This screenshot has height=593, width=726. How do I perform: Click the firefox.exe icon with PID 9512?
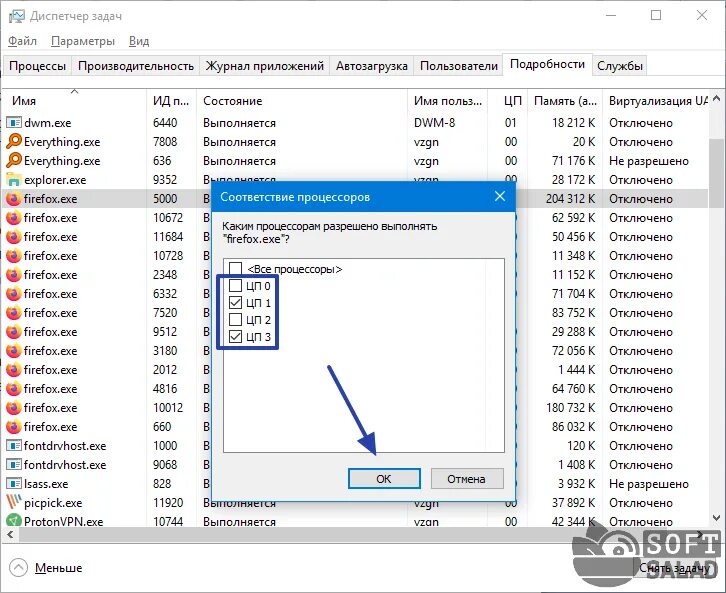click(14, 331)
